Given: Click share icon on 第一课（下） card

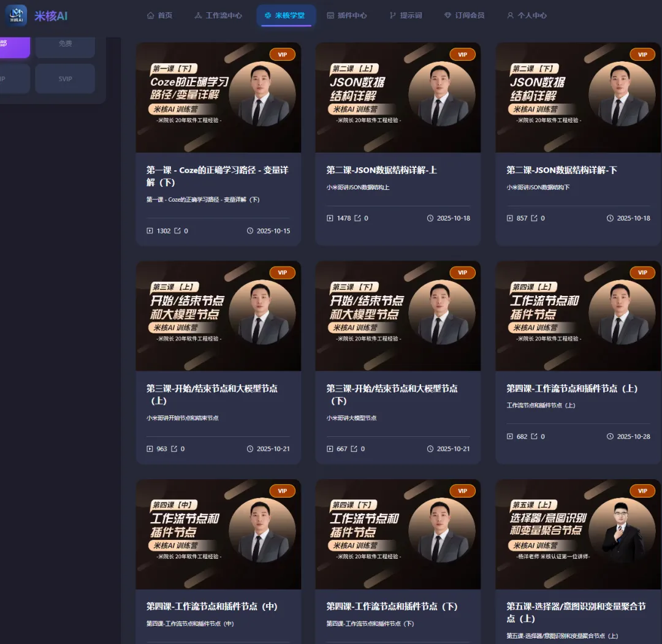Looking at the screenshot, I should [x=178, y=231].
